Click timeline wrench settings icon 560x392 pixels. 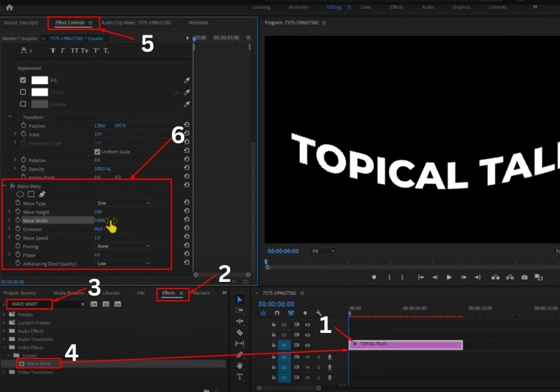(x=319, y=313)
